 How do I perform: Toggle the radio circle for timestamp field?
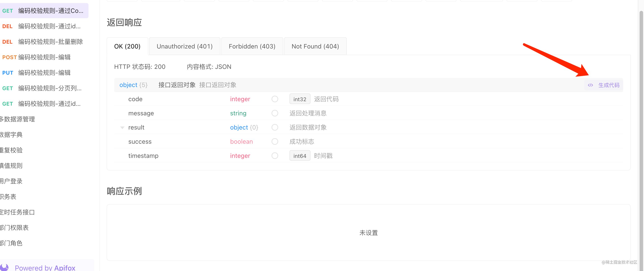(x=275, y=156)
